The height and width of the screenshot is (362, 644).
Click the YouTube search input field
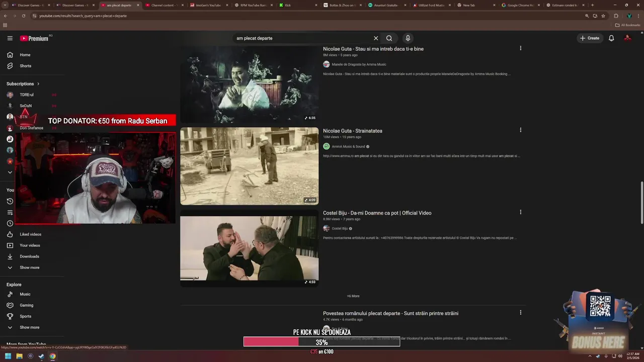pyautogui.click(x=302, y=38)
